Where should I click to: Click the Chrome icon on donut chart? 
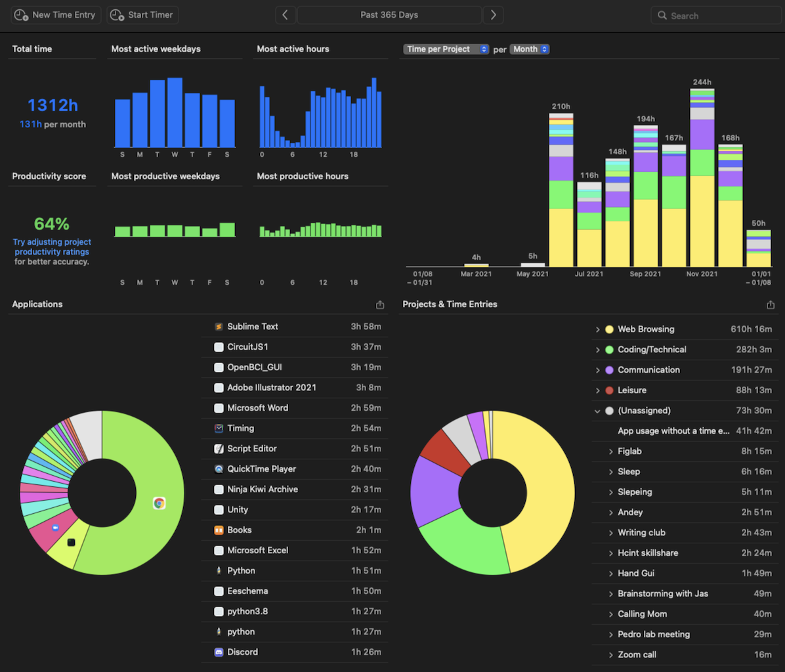tap(159, 503)
